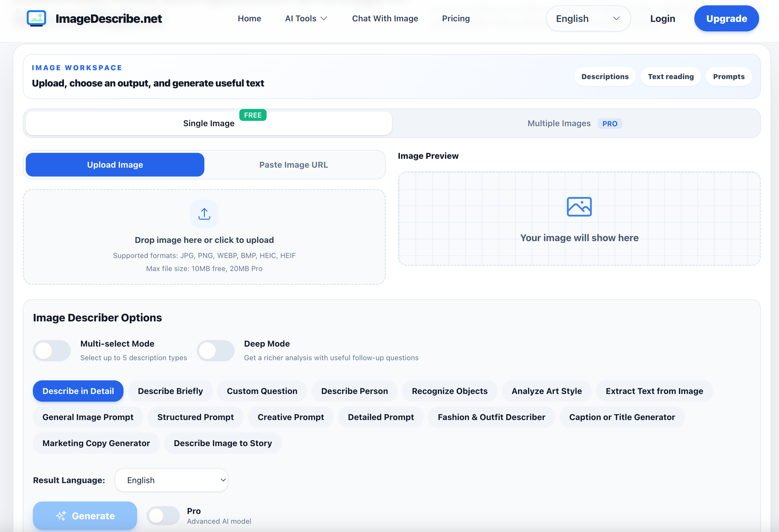Click the ImageDescribe.net brand name

coord(109,18)
